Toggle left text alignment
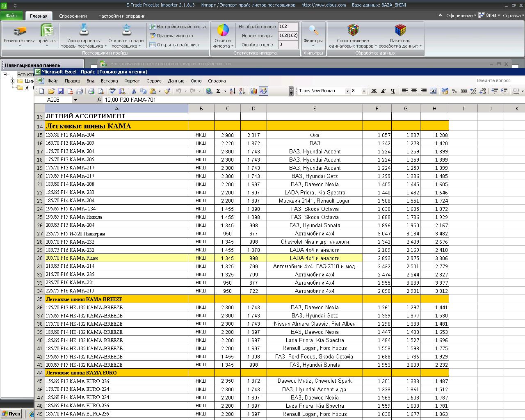 click(404, 91)
